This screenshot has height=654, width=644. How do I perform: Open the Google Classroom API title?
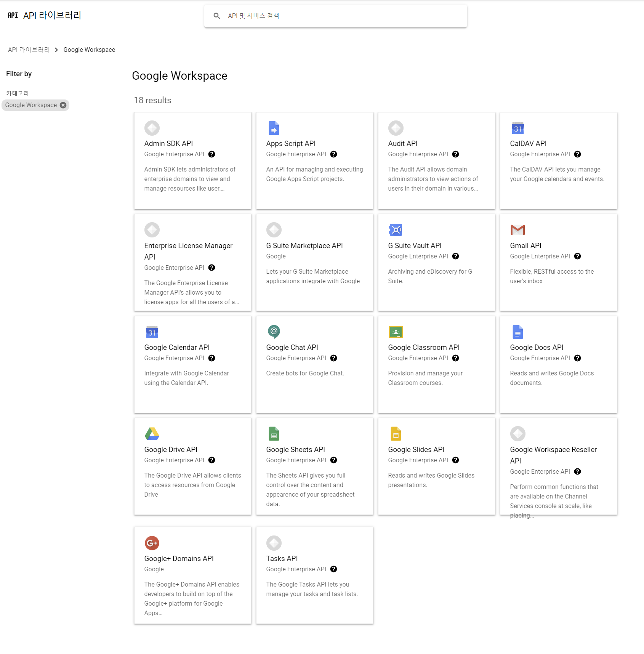pos(424,347)
